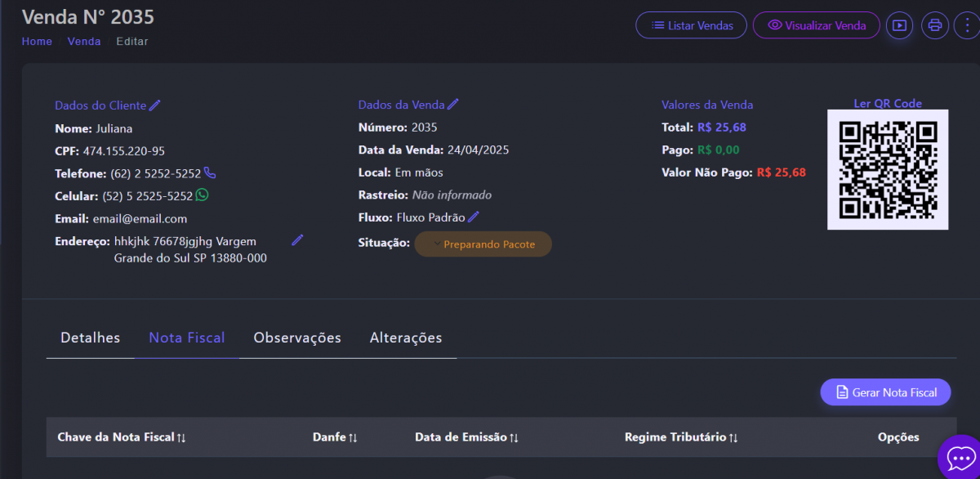Click the phone icon next to Telefone

click(x=210, y=173)
